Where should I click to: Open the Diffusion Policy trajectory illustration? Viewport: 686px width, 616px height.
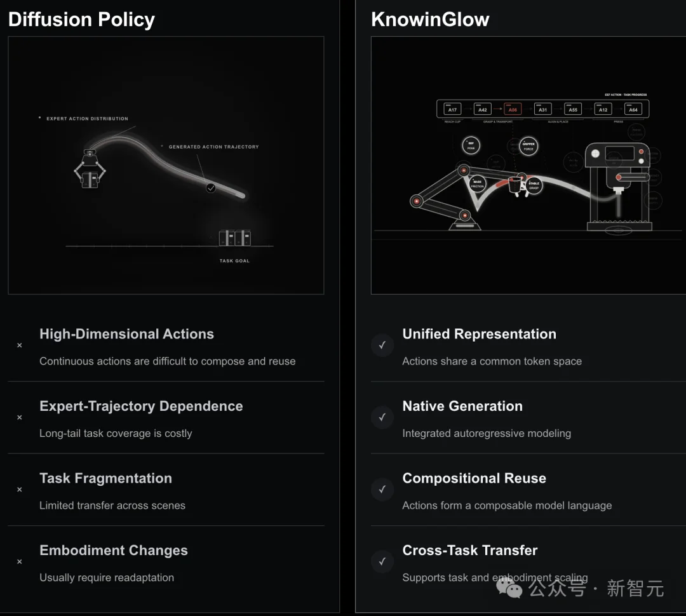(x=166, y=165)
